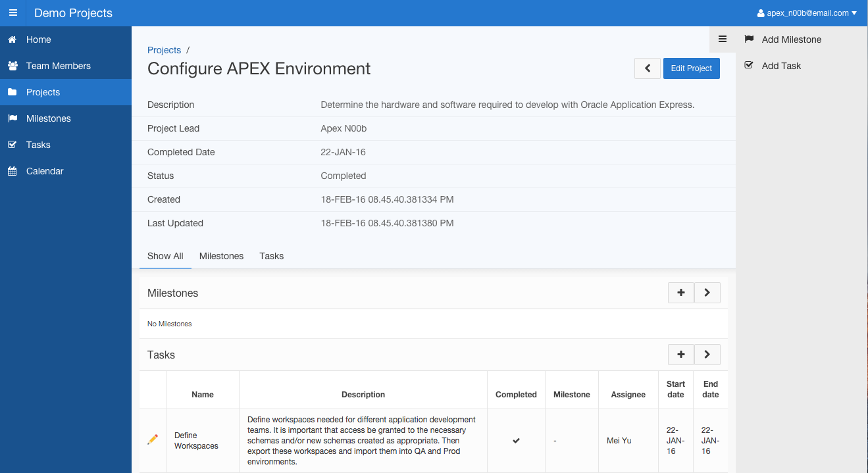Viewport: 868px width, 473px height.
Task: Click the pencil edit icon for Define Workspaces
Action: coord(153,439)
